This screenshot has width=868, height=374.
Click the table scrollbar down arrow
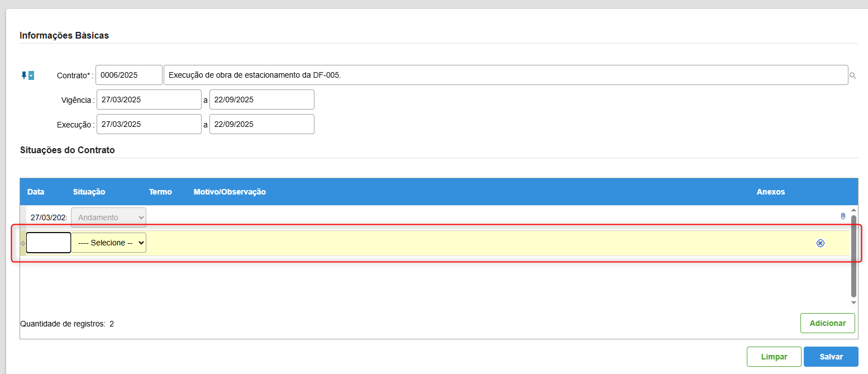coord(853,302)
